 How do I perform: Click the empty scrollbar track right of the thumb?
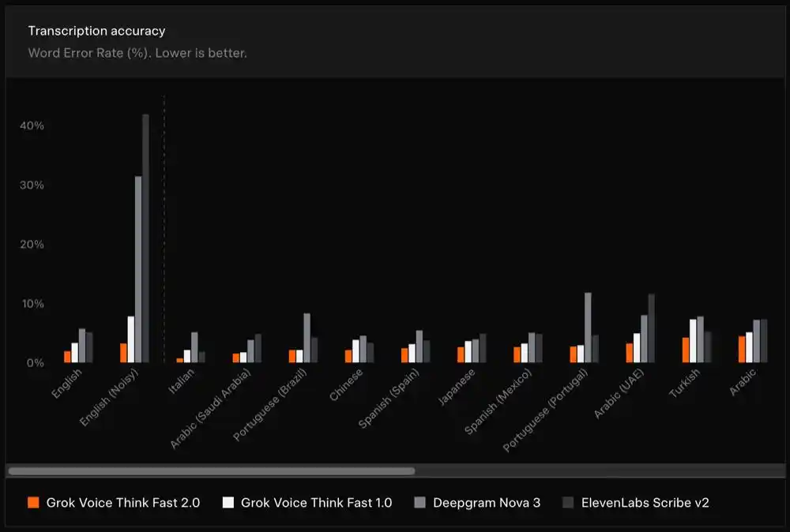pyautogui.click(x=600, y=471)
